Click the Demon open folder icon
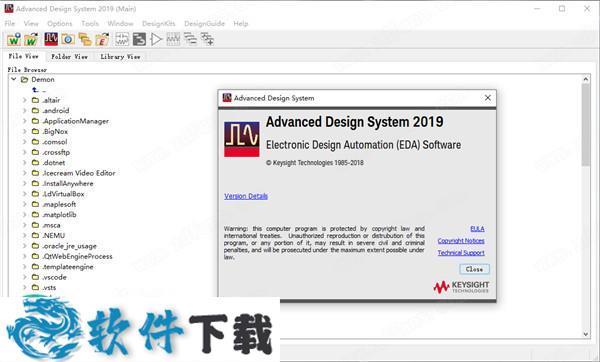 pyautogui.click(x=24, y=80)
